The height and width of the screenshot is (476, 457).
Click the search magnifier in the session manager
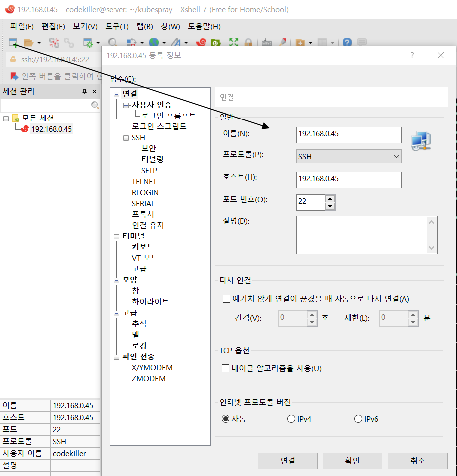pyautogui.click(x=95, y=105)
